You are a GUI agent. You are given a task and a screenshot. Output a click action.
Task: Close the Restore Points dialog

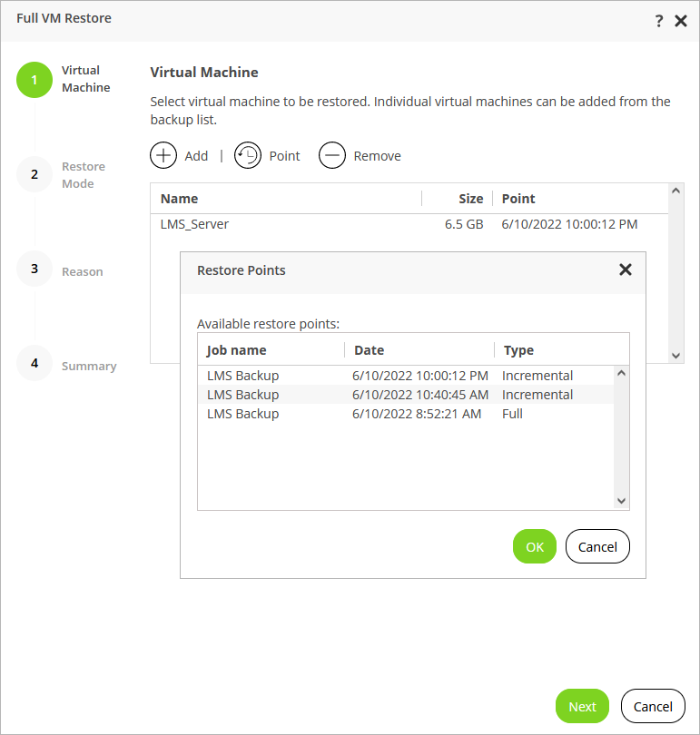625,269
